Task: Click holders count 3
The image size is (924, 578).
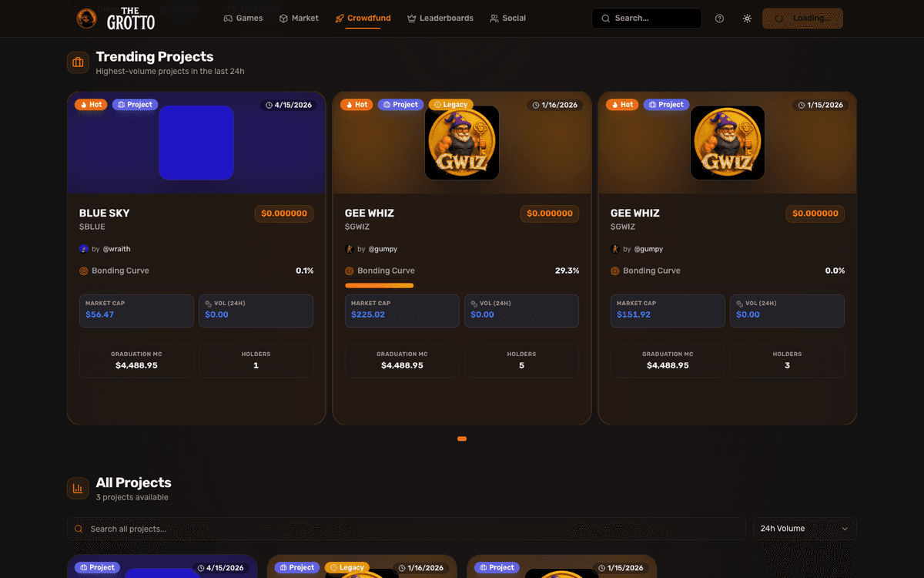Action: [x=787, y=365]
